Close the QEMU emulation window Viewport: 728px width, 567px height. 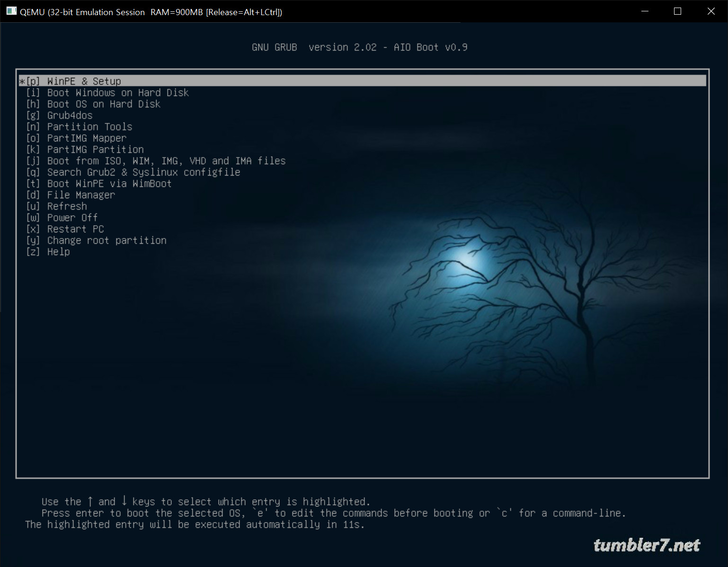(x=711, y=11)
